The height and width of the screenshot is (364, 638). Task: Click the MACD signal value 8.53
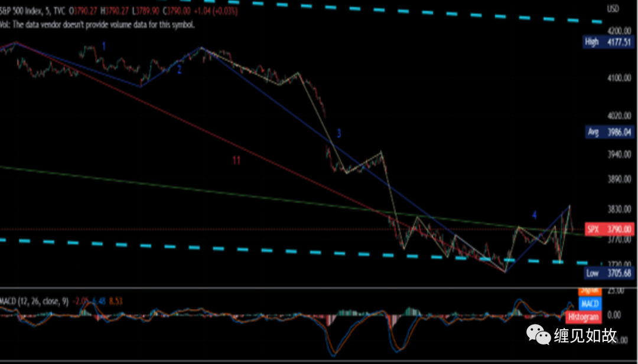tap(116, 301)
